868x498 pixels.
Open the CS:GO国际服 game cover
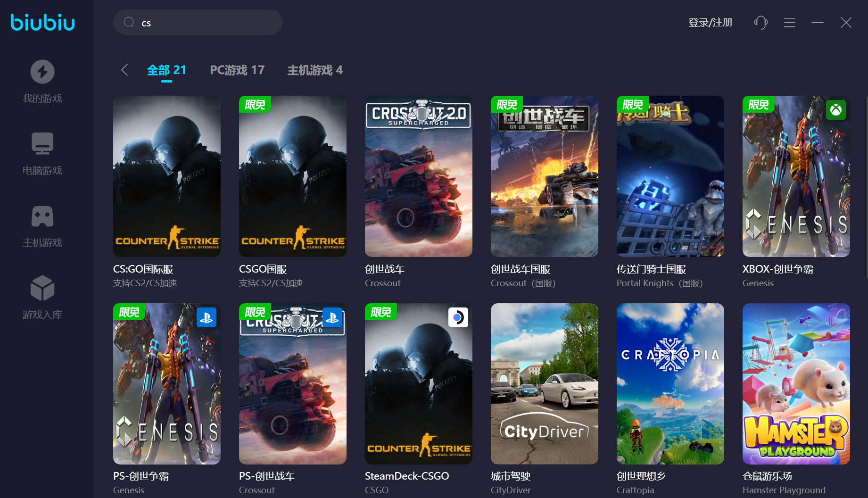pos(167,176)
